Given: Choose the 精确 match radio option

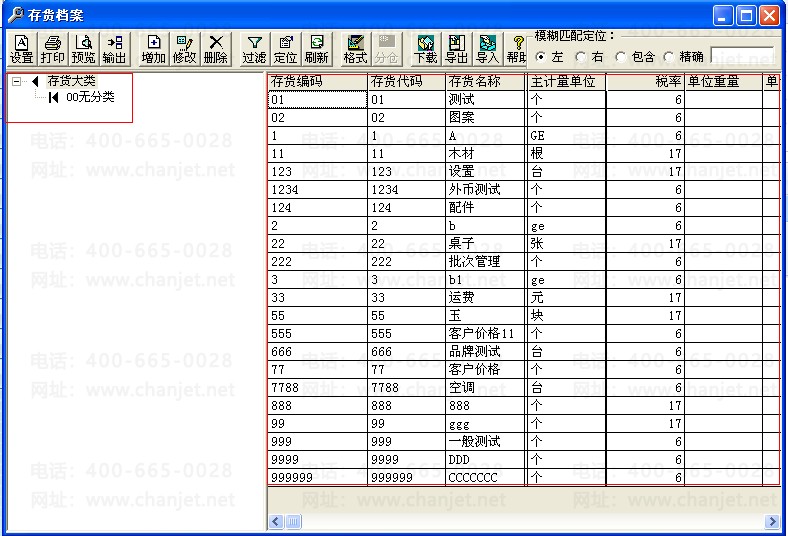Looking at the screenshot, I should pyautogui.click(x=669, y=57).
